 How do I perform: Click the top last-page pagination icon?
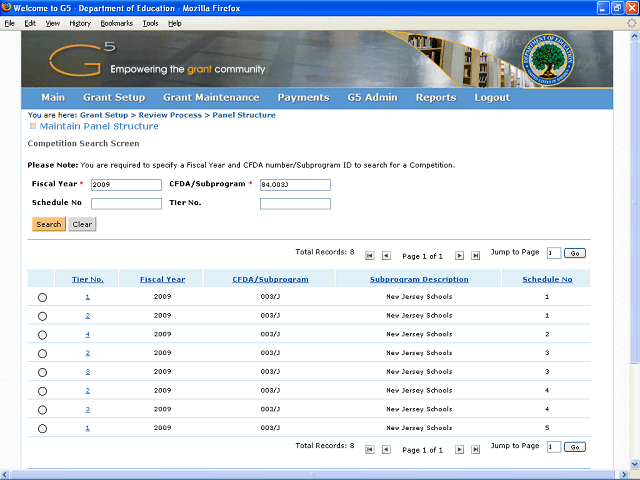coord(475,255)
